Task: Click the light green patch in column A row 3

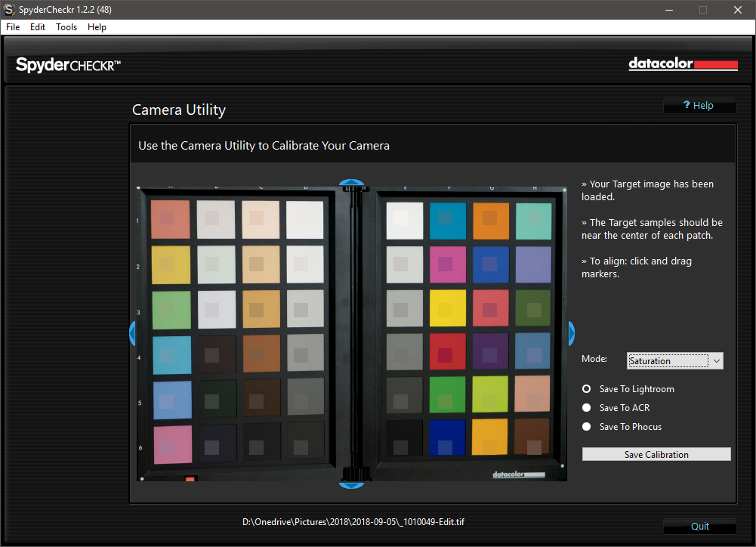Action: pyautogui.click(x=171, y=311)
